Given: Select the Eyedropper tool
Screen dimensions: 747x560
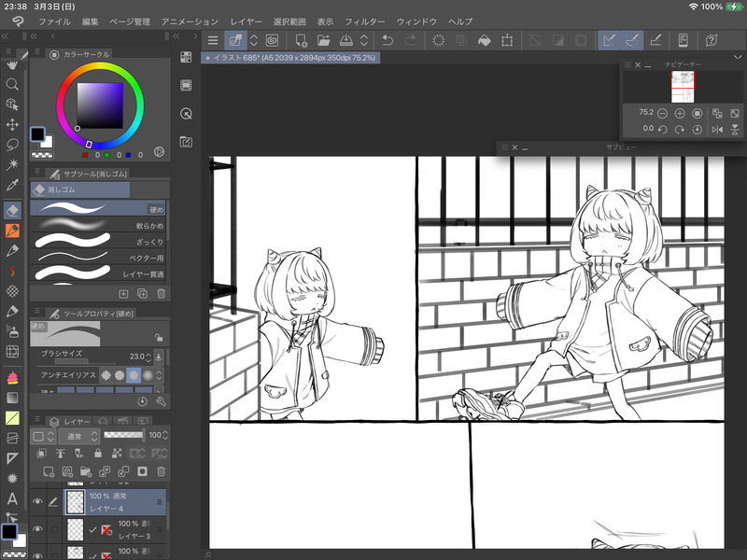Looking at the screenshot, I should pyautogui.click(x=12, y=184).
